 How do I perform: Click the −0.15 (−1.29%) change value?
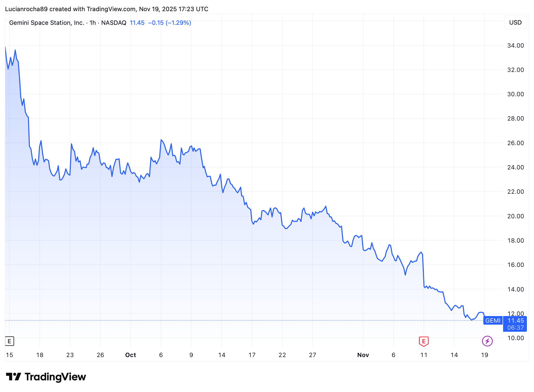169,23
